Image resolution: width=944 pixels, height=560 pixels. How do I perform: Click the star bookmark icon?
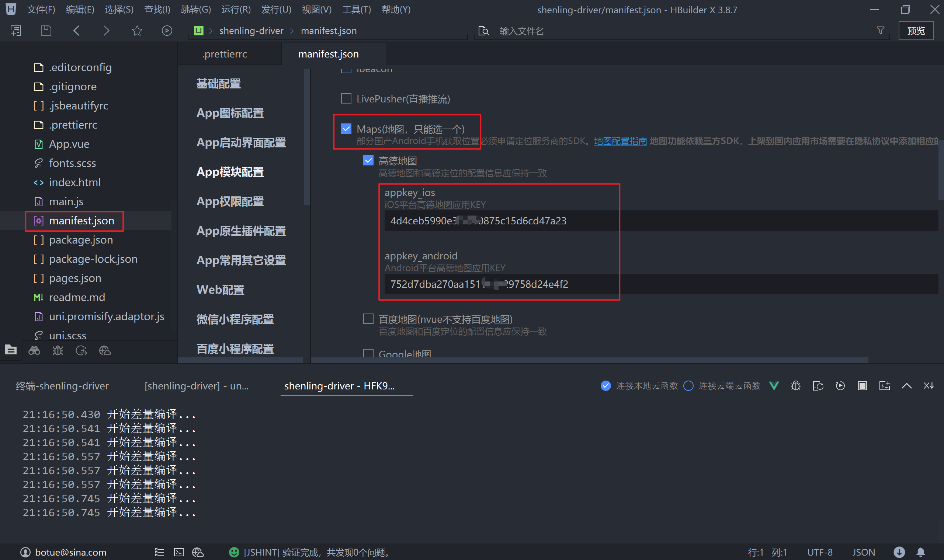pyautogui.click(x=137, y=31)
